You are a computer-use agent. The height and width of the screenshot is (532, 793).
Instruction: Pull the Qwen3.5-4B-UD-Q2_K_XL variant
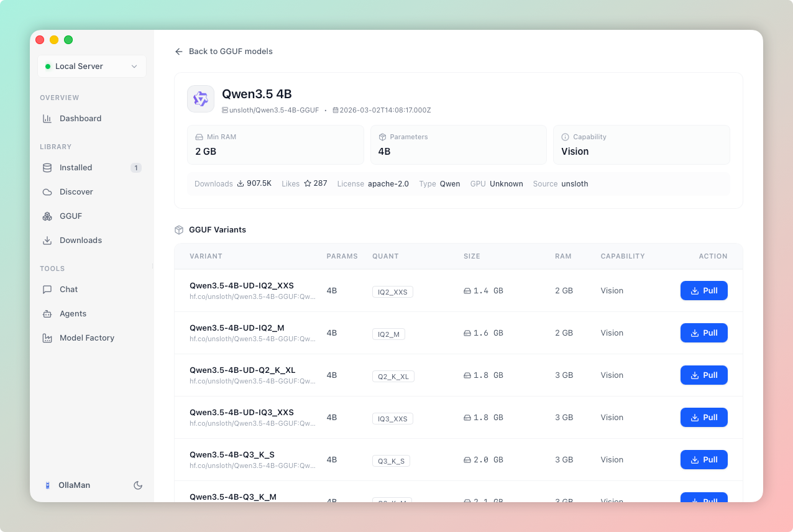coord(704,375)
